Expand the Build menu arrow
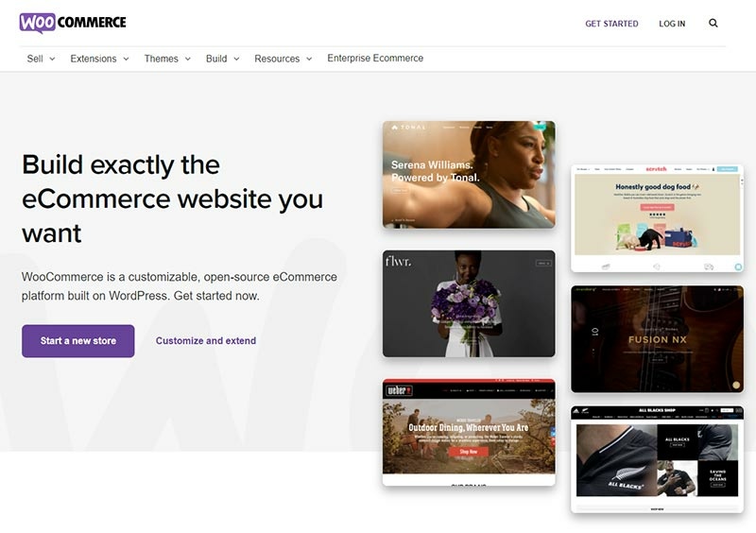756x533 pixels. 236,59
